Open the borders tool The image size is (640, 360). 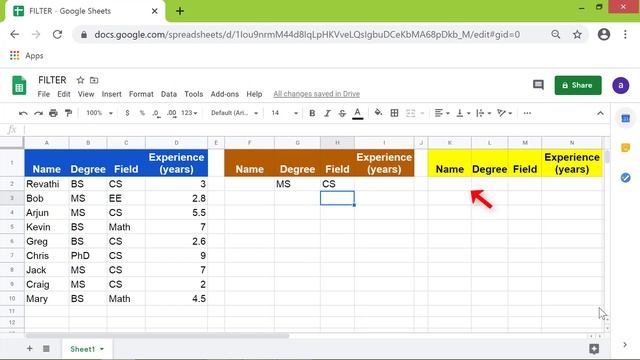point(394,113)
